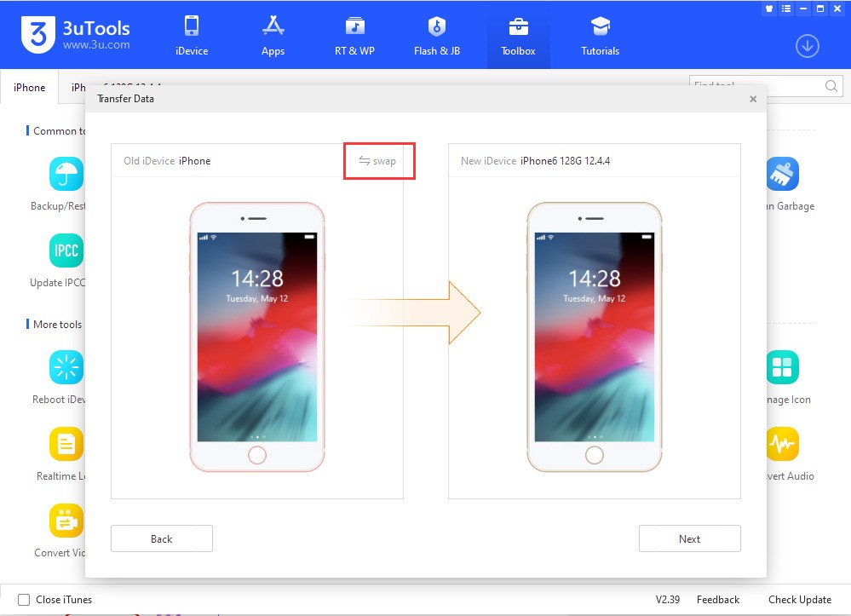Open Update IPCC tool
Screen dimensions: 851x616
pos(66,250)
